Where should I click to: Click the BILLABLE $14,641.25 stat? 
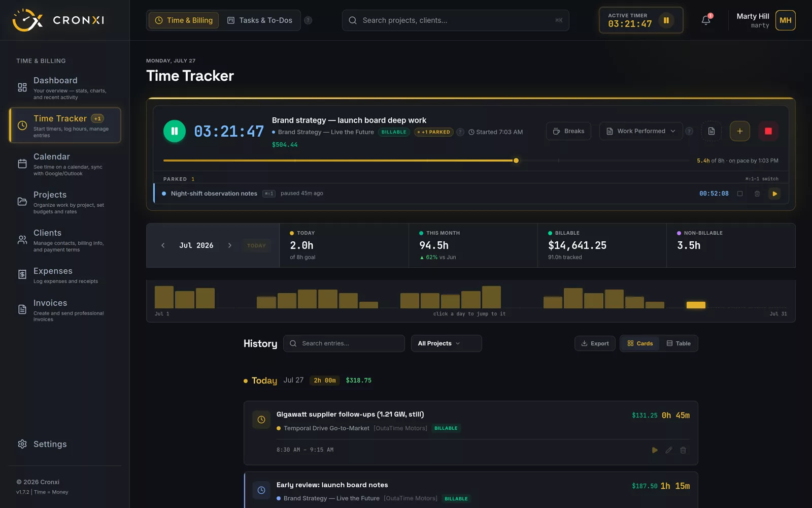pyautogui.click(x=602, y=245)
